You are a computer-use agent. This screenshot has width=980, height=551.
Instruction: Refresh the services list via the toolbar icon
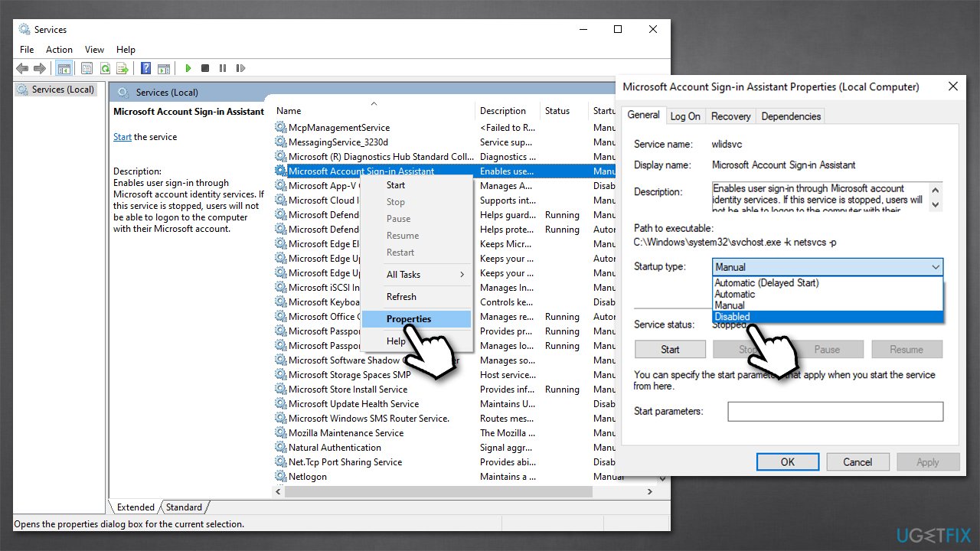click(x=105, y=68)
